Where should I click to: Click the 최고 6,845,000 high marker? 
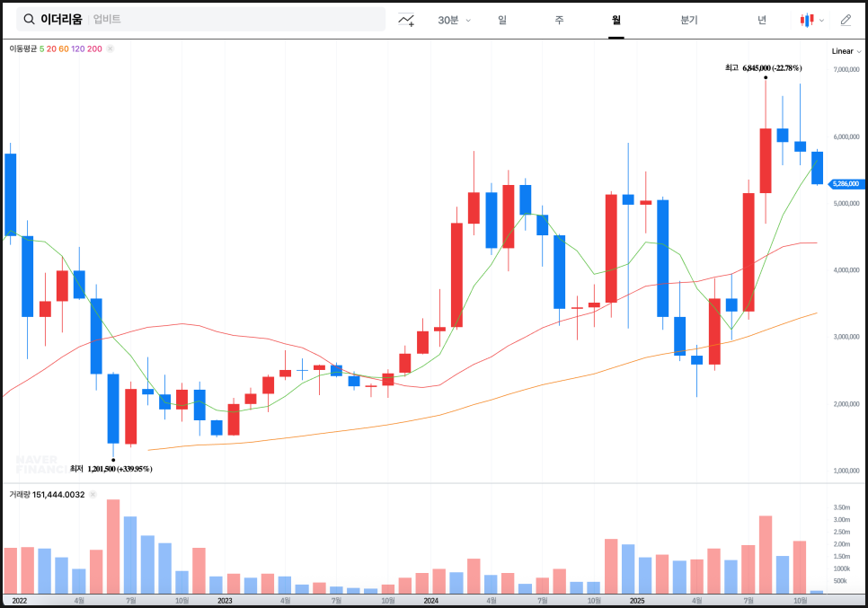763,67
